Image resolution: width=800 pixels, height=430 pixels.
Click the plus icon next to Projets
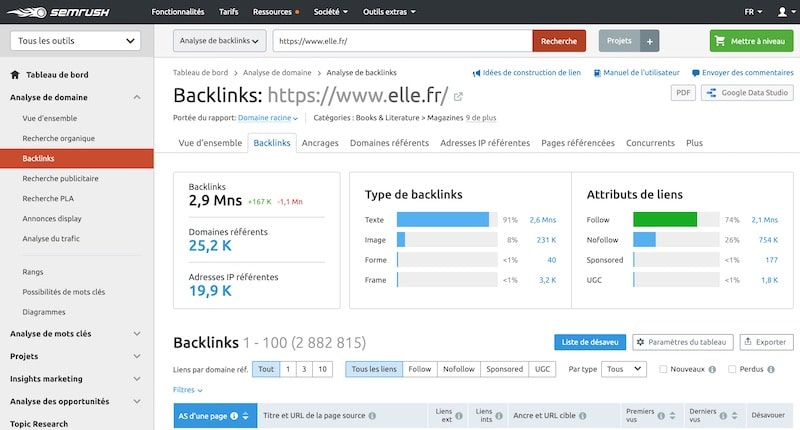tap(649, 41)
